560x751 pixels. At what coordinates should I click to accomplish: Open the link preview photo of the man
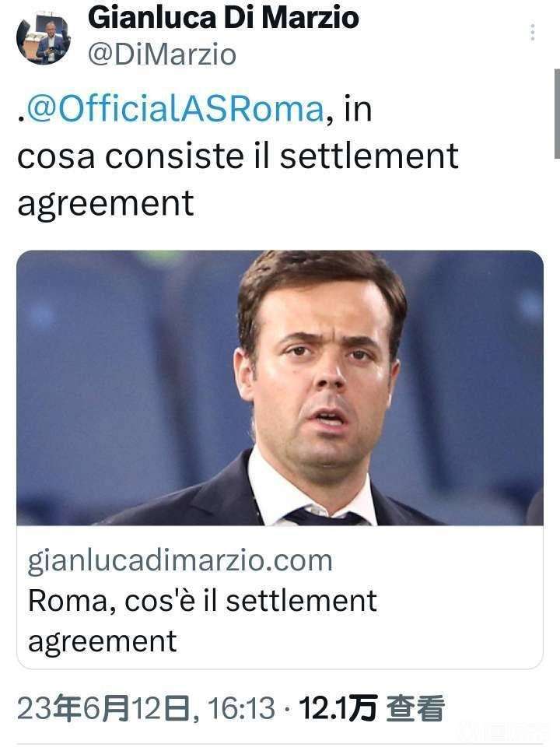[x=280, y=388]
